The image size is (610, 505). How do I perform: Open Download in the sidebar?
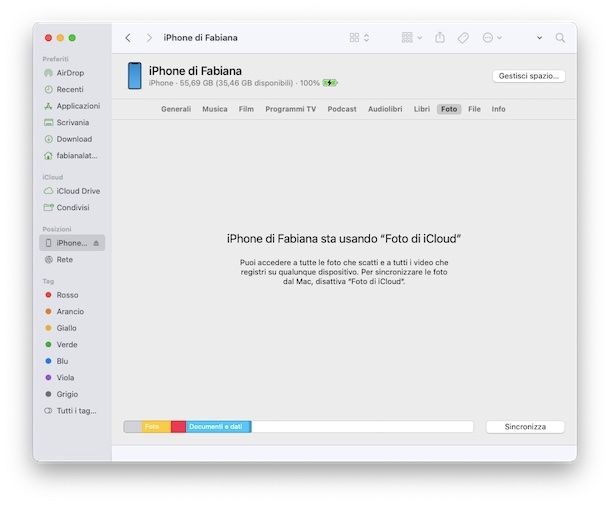[72, 139]
